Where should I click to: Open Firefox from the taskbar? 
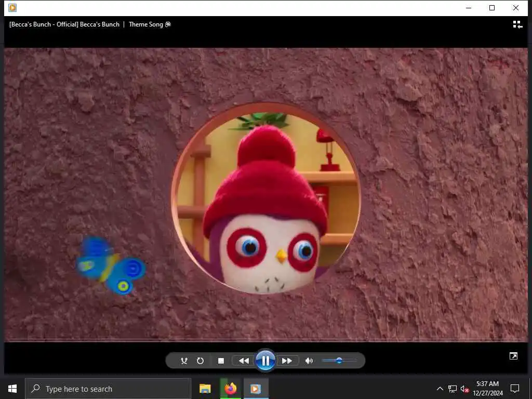tap(230, 389)
